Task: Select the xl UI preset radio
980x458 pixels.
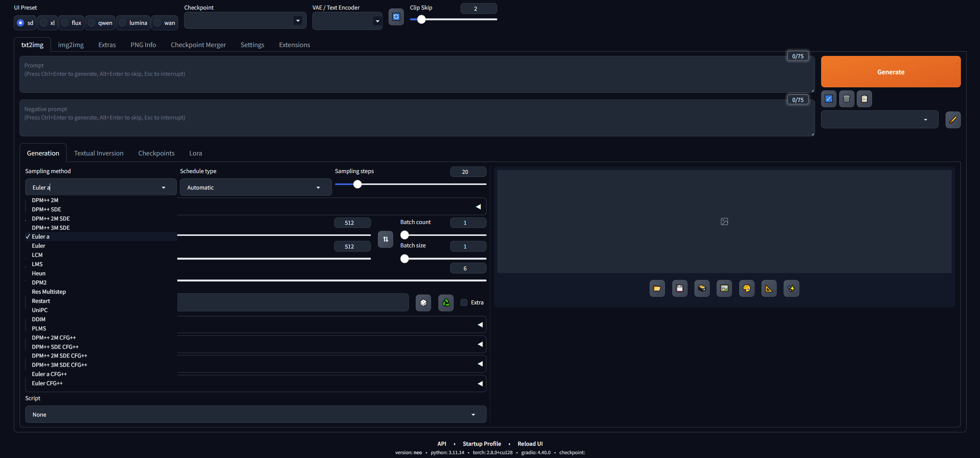Action: [44, 23]
